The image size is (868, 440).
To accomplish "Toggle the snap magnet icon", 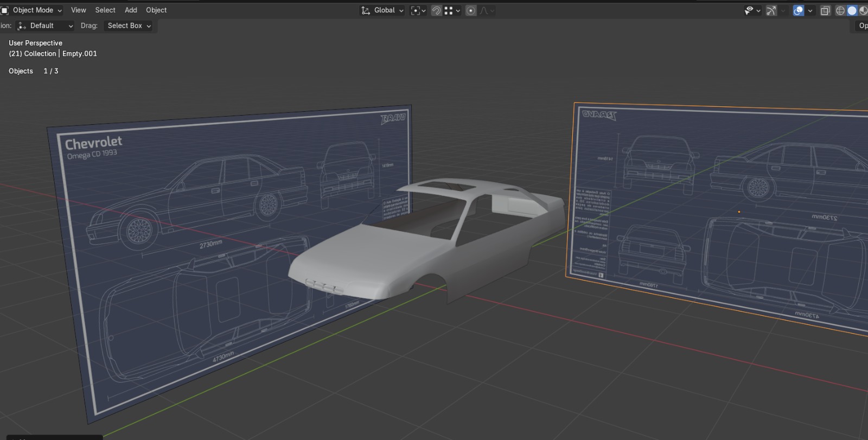I will pos(436,10).
